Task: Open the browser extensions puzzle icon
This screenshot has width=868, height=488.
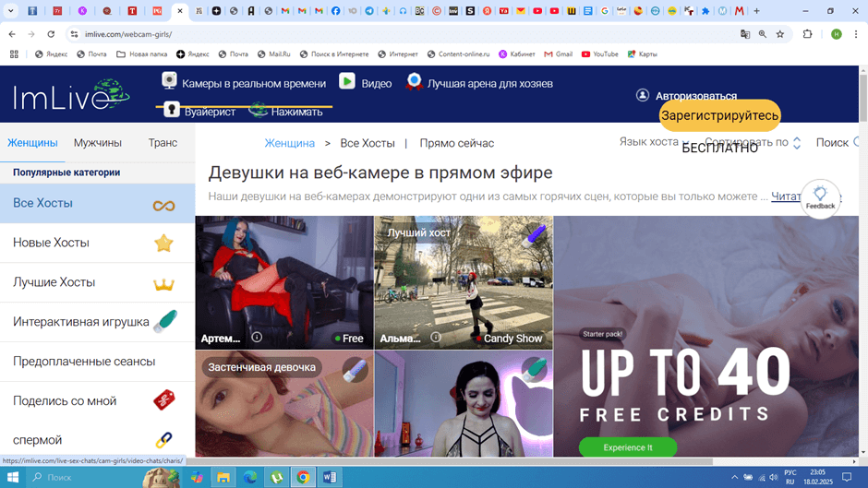Action: coord(807,34)
